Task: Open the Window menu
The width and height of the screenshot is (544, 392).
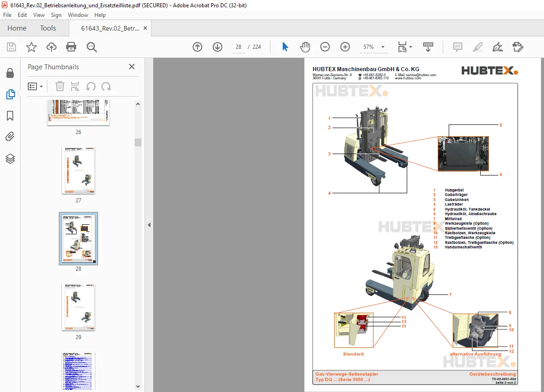Action: [78, 15]
